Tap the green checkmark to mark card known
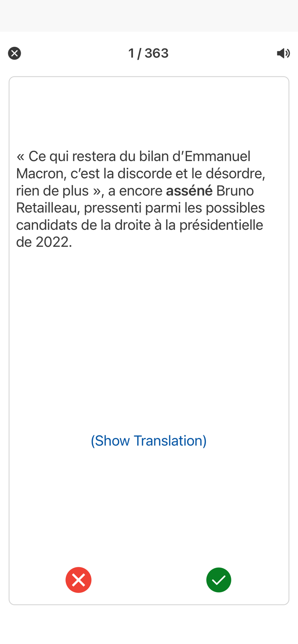 (x=219, y=580)
